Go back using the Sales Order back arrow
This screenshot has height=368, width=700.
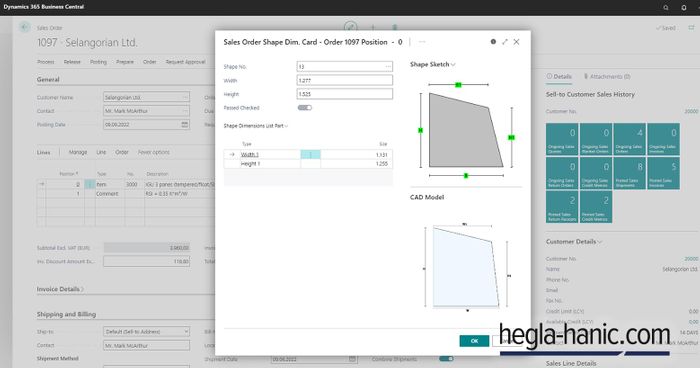[x=24, y=27]
